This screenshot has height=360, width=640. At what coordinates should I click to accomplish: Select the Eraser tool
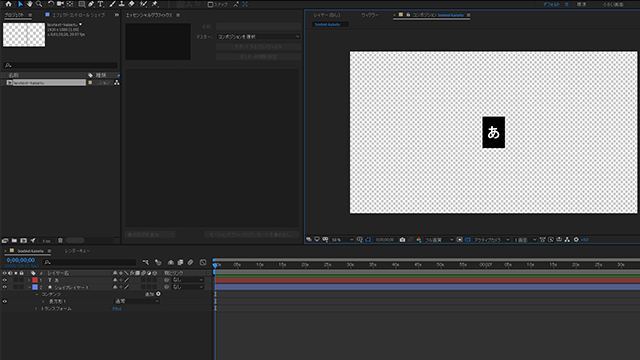click(x=131, y=4)
